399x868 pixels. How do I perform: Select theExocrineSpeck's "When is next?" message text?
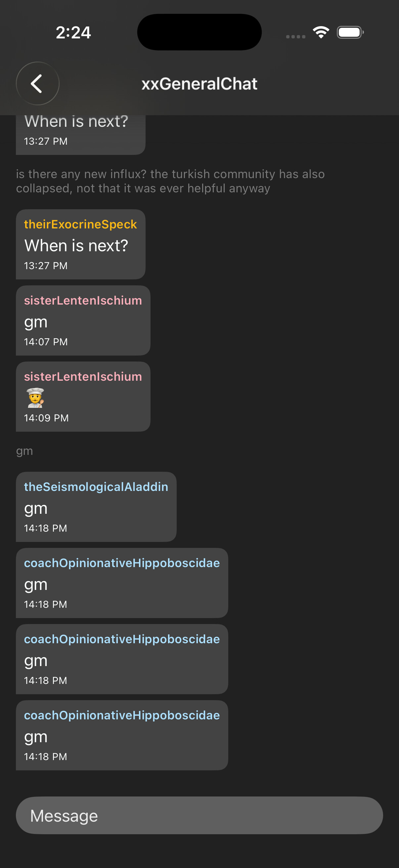76,246
